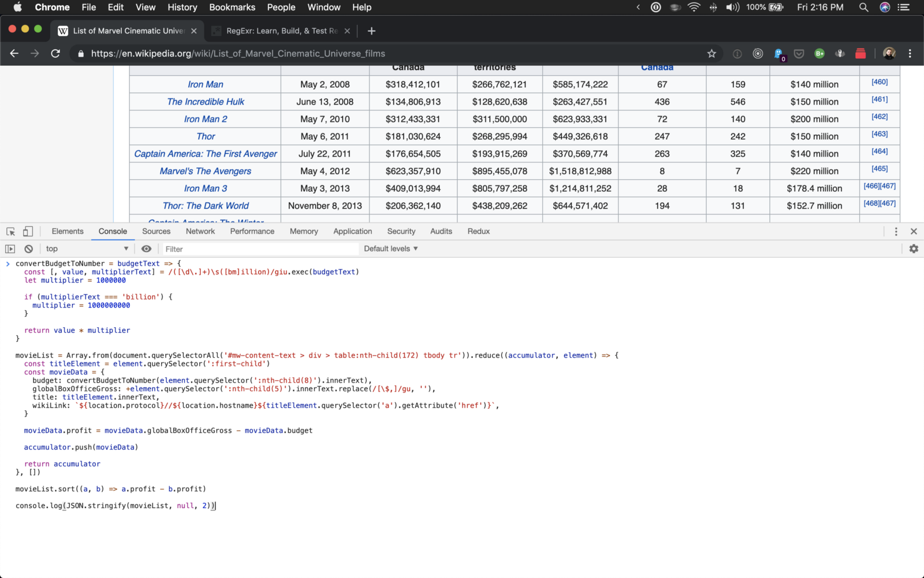Click the blue badge extension with 0 counter
This screenshot has width=924, height=578.
(780, 54)
